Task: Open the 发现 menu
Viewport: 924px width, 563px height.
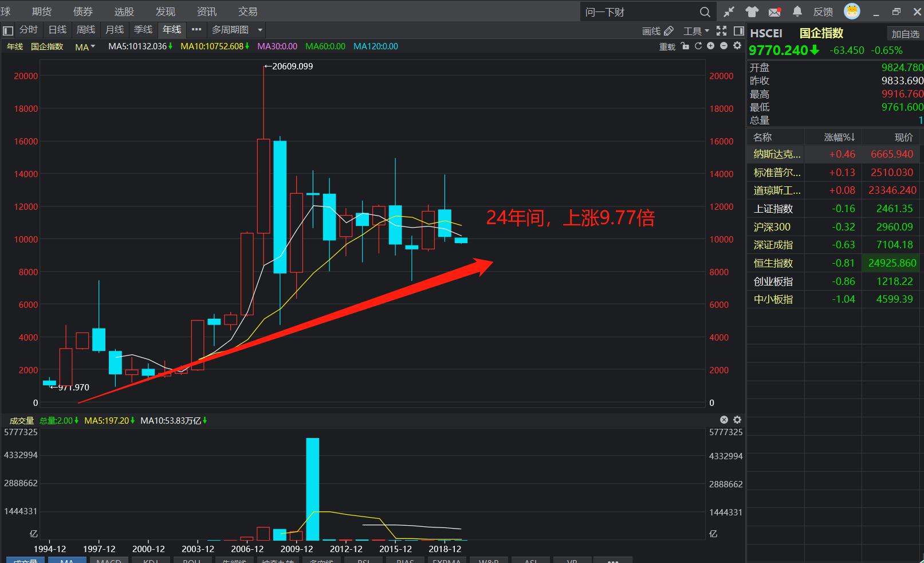Action: (166, 11)
